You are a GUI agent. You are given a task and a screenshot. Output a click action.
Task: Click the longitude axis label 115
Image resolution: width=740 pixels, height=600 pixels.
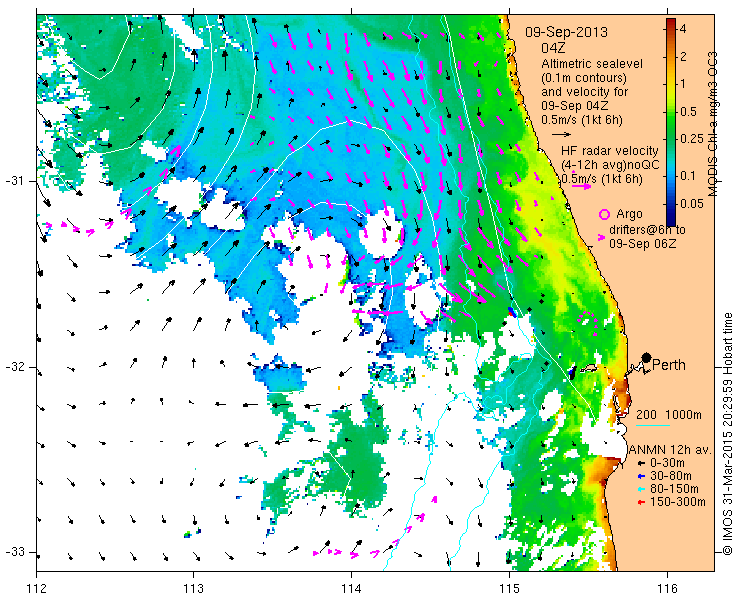(x=509, y=589)
